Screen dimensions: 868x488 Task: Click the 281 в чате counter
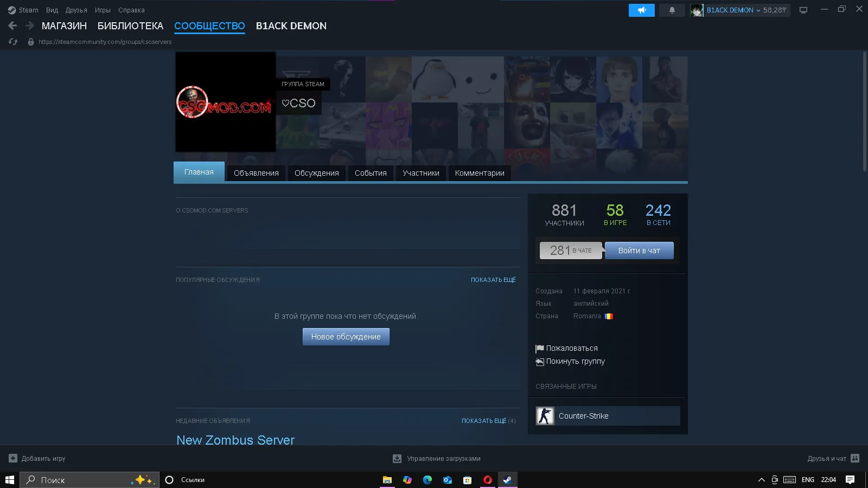click(x=571, y=251)
